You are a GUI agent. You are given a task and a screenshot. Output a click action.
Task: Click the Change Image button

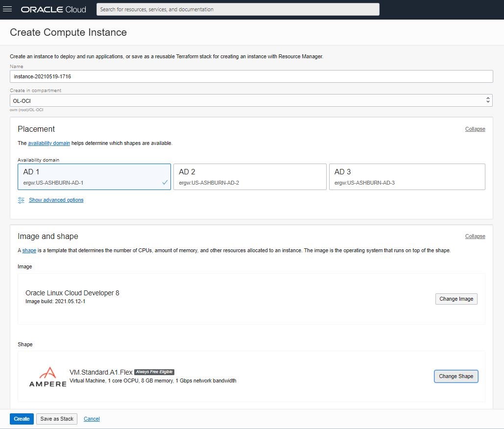pyautogui.click(x=456, y=299)
